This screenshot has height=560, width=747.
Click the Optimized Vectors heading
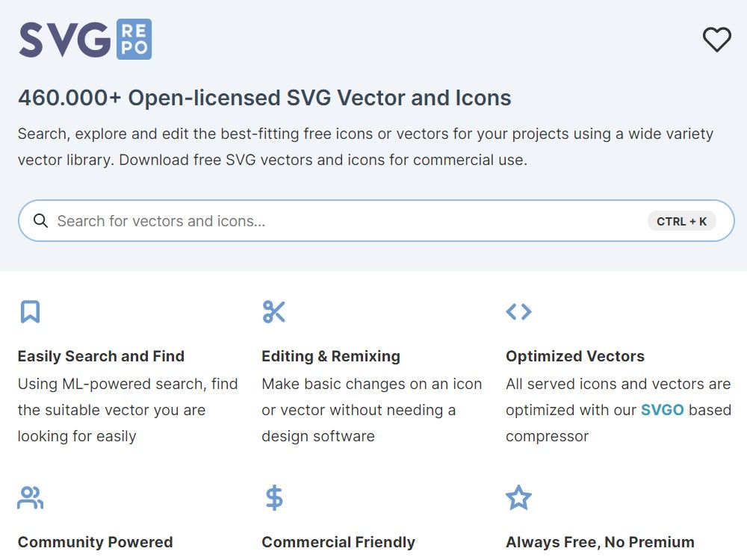click(575, 356)
